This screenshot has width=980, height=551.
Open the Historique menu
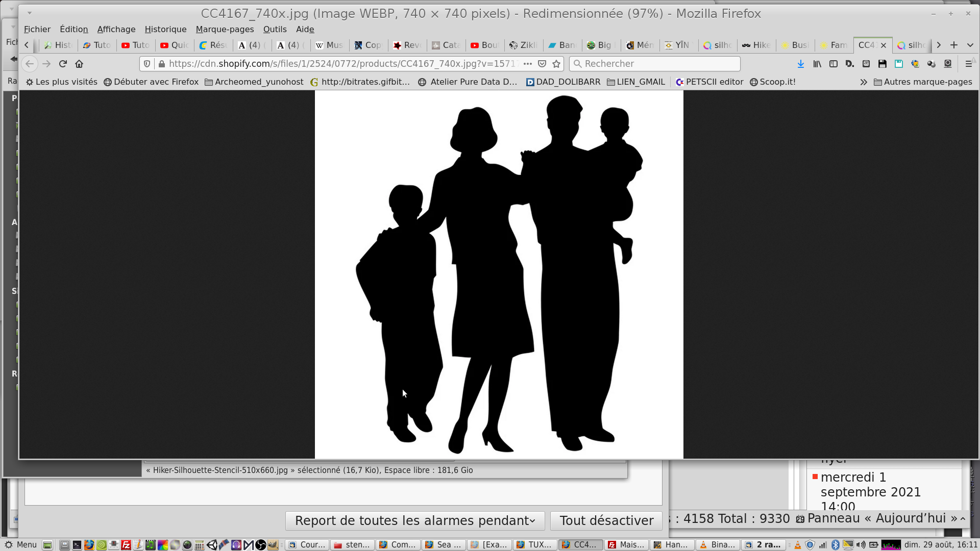[165, 29]
